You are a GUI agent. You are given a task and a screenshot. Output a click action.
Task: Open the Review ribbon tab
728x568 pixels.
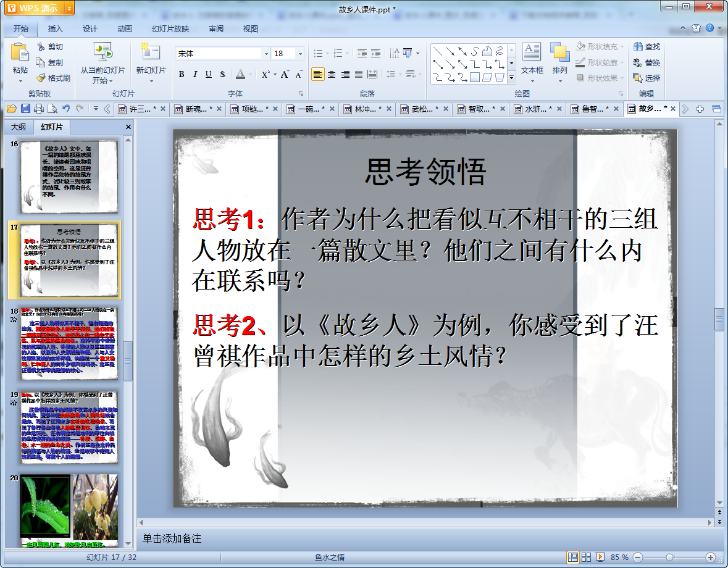click(216, 29)
